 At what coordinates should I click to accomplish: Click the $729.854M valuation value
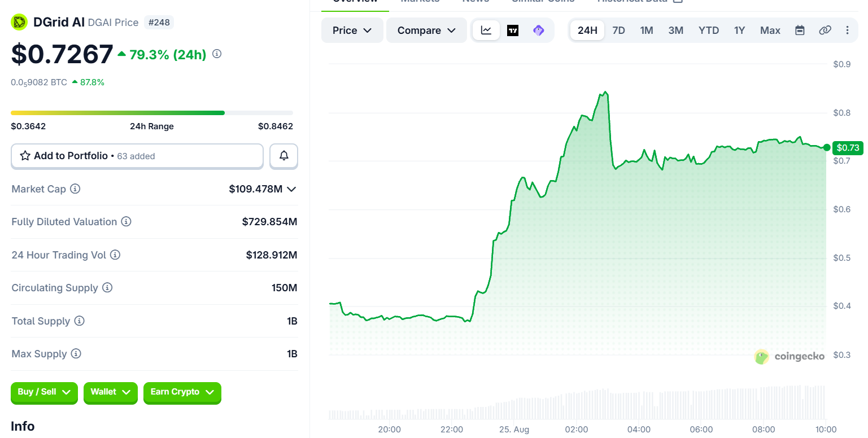[x=269, y=222]
